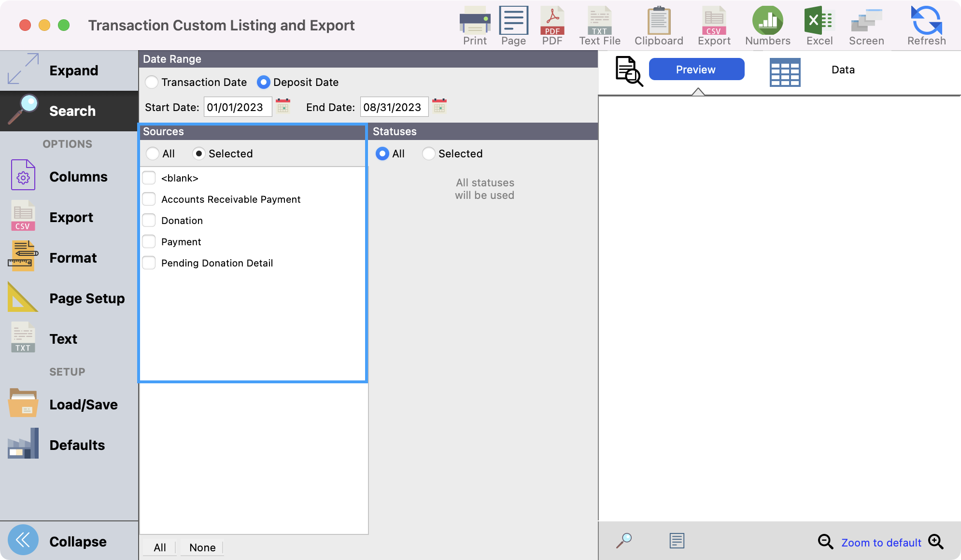Switch to the Data tab
This screenshot has width=961, height=560.
(842, 70)
